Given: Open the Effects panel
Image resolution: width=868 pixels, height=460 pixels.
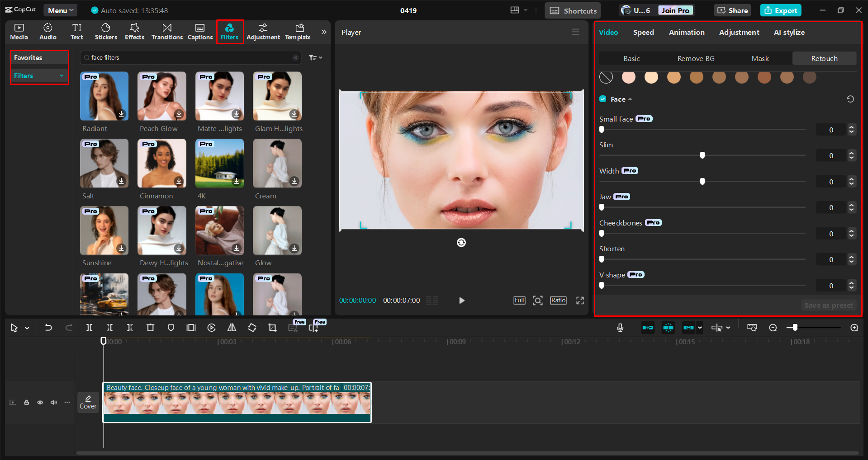Looking at the screenshot, I should pyautogui.click(x=134, y=31).
